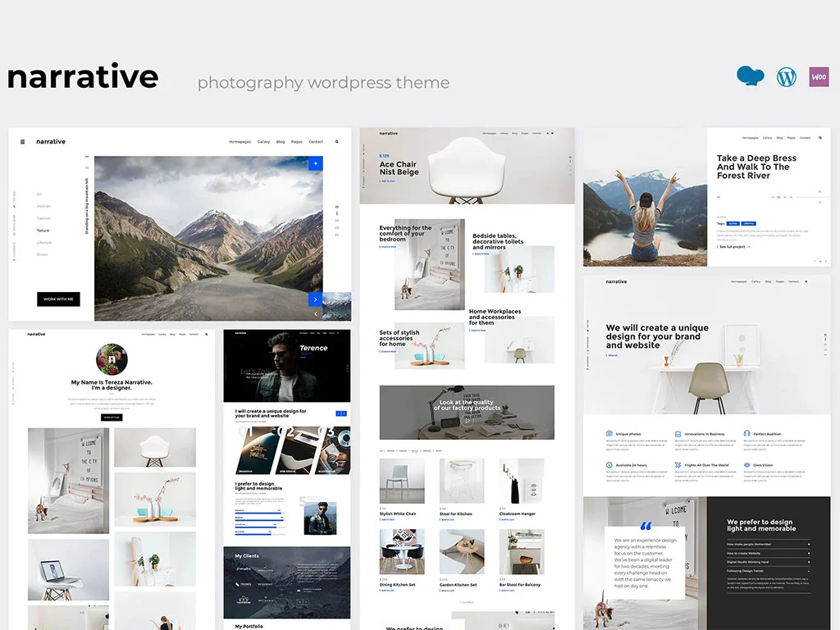Click the WORK WITH ME button
The image size is (840, 630).
(x=58, y=299)
